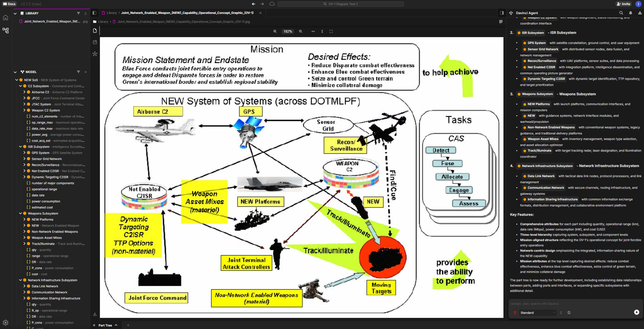Viewport: 644px width, 329px height.
Task: Edit the 182% zoom percentage field
Action: click(287, 31)
